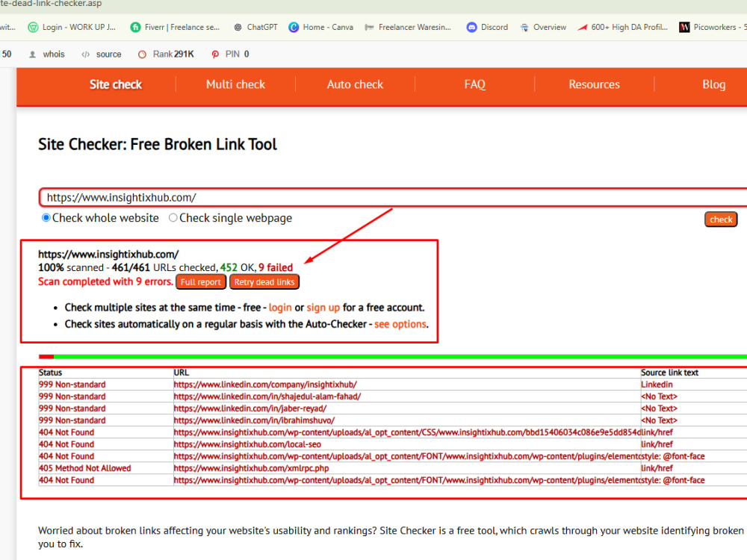This screenshot has height=560, width=747.
Task: Click the Linkedin source link text
Action: pos(657,385)
